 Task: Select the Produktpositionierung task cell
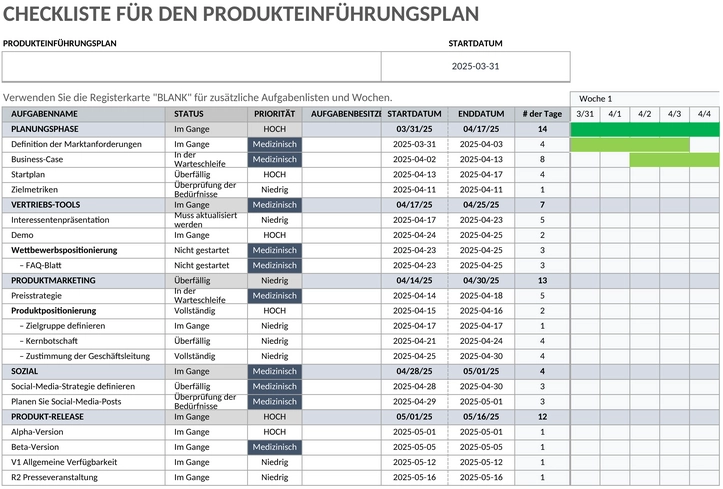83,311
